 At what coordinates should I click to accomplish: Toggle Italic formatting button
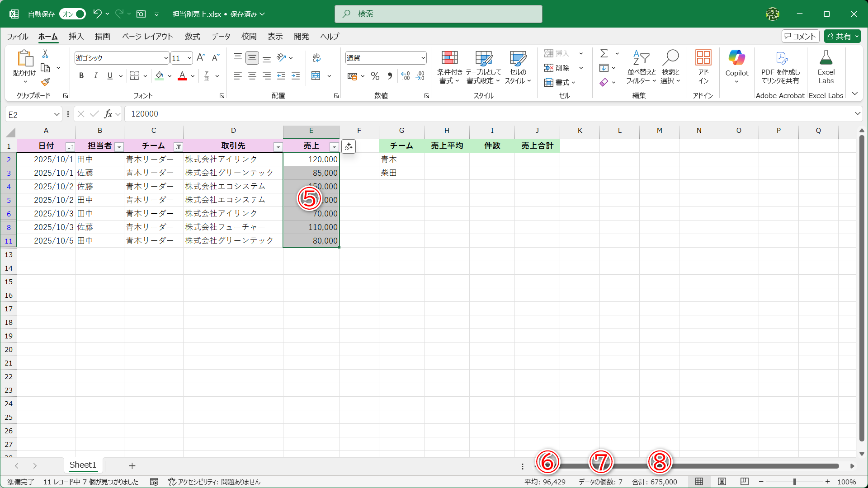point(95,76)
